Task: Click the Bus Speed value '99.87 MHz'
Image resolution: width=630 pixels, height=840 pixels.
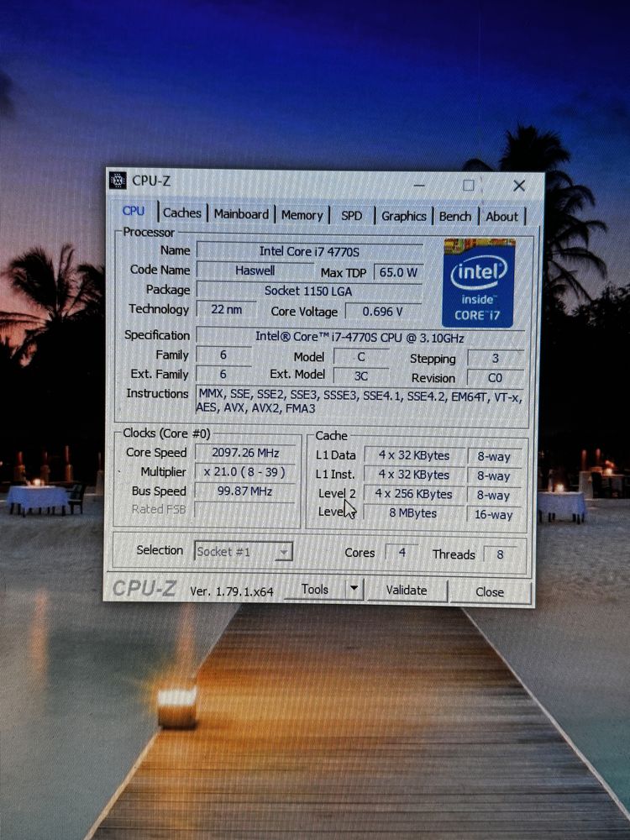Action: pyautogui.click(x=244, y=491)
